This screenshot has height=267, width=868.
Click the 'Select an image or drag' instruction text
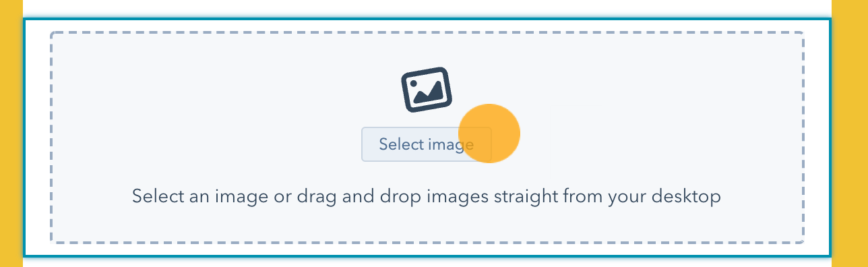(427, 197)
